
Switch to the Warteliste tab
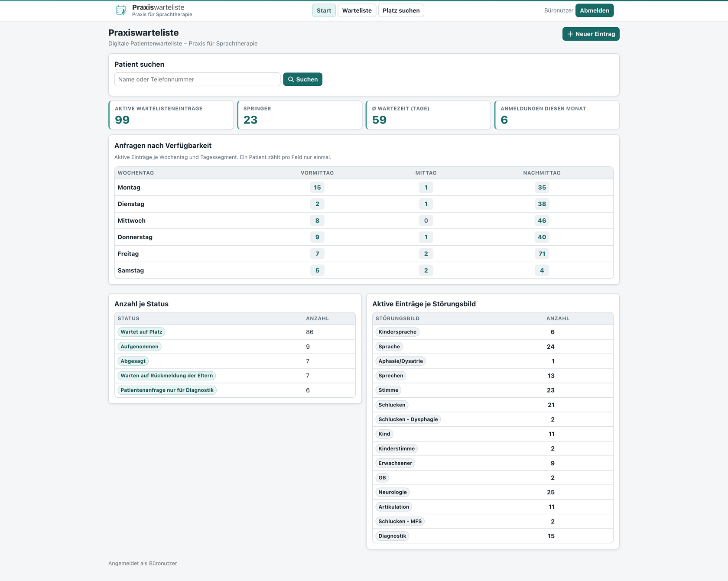(357, 10)
